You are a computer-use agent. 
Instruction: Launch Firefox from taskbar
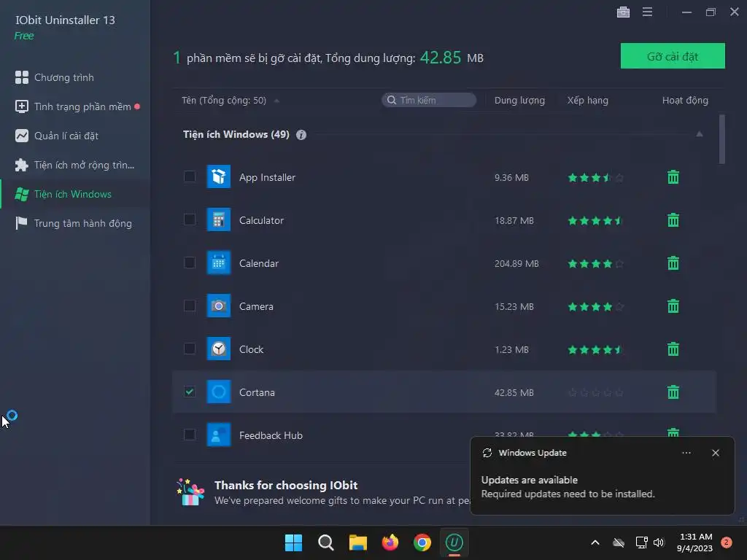[x=390, y=542]
